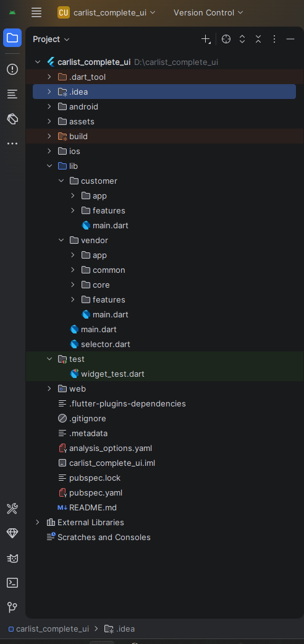Screen dimensions: 304x644
Task: Open the Version Control dropdown
Action: 208,13
